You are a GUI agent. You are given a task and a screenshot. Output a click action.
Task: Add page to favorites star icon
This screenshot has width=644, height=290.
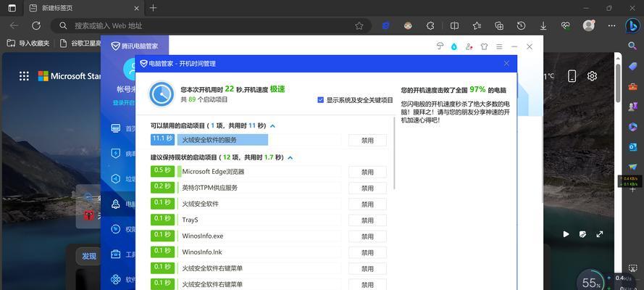coord(359,26)
